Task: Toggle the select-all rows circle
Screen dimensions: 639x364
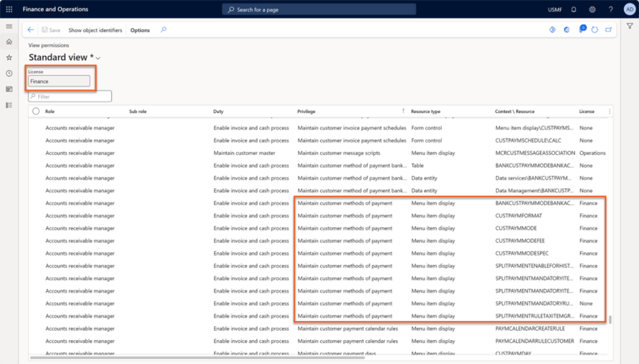Action: [36, 111]
